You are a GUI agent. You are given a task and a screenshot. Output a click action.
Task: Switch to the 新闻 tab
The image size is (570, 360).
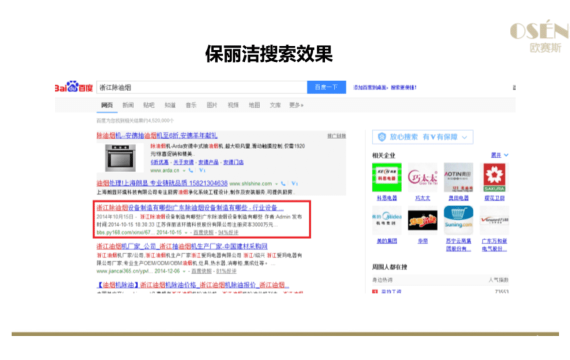128,105
